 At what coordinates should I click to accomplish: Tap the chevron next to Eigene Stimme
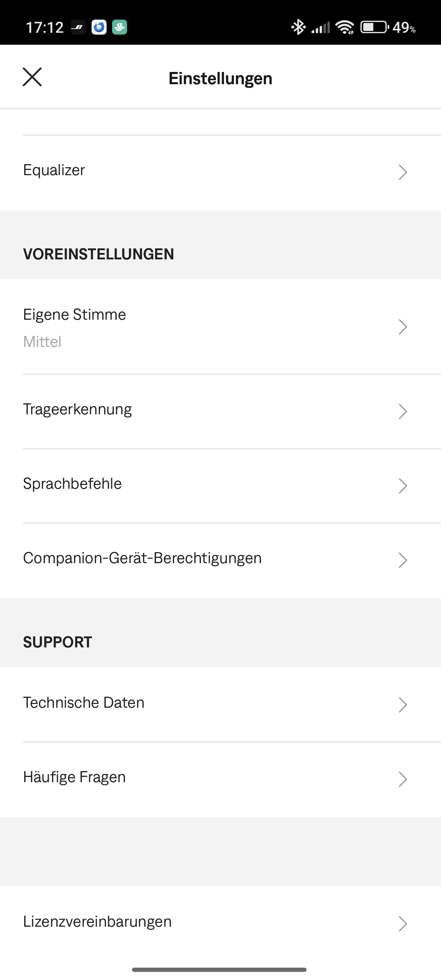click(403, 327)
